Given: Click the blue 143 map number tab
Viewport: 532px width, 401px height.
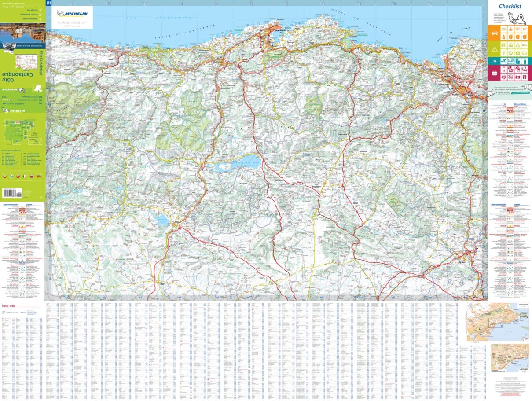Looking at the screenshot, I should point(48,4).
